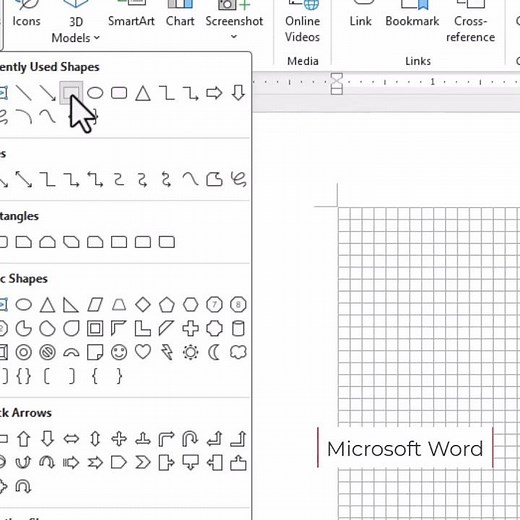
Task: Select highlighted Rectangle in Recently Used Shapes
Action: (x=71, y=93)
